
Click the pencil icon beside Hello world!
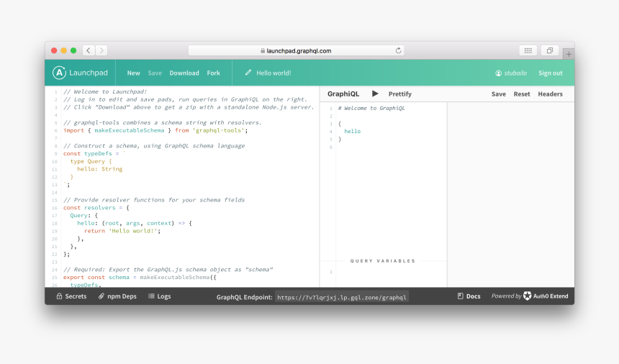[x=248, y=73]
